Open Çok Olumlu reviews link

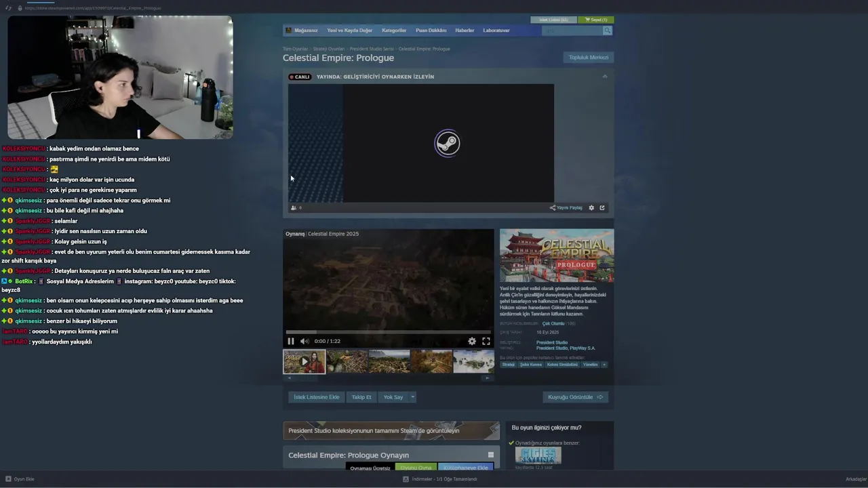pos(553,324)
